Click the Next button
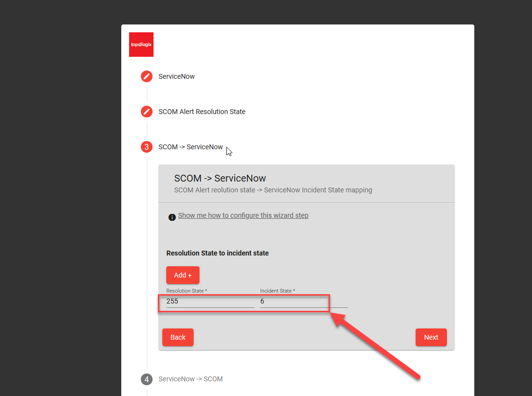Screen dimensions: 532x396 click(x=431, y=337)
